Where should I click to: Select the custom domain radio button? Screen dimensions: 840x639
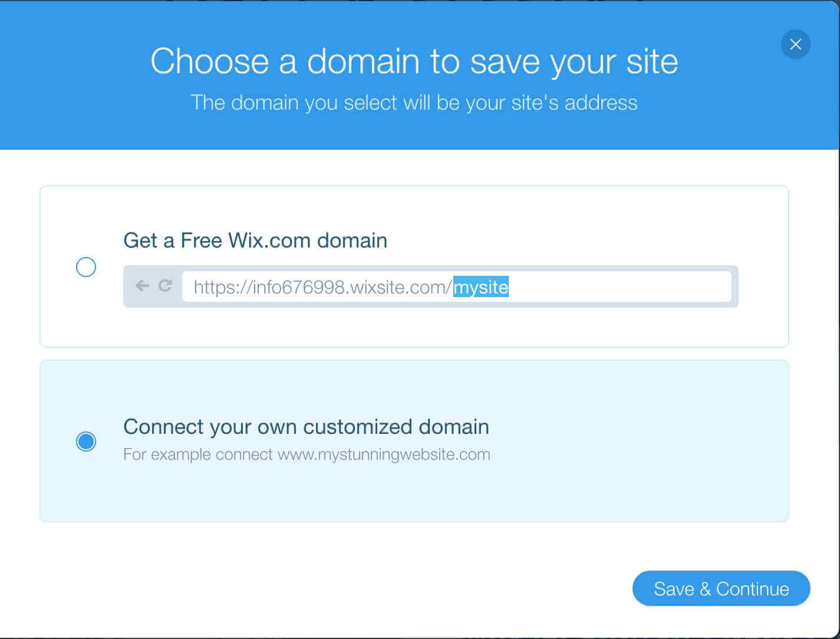pyautogui.click(x=86, y=441)
